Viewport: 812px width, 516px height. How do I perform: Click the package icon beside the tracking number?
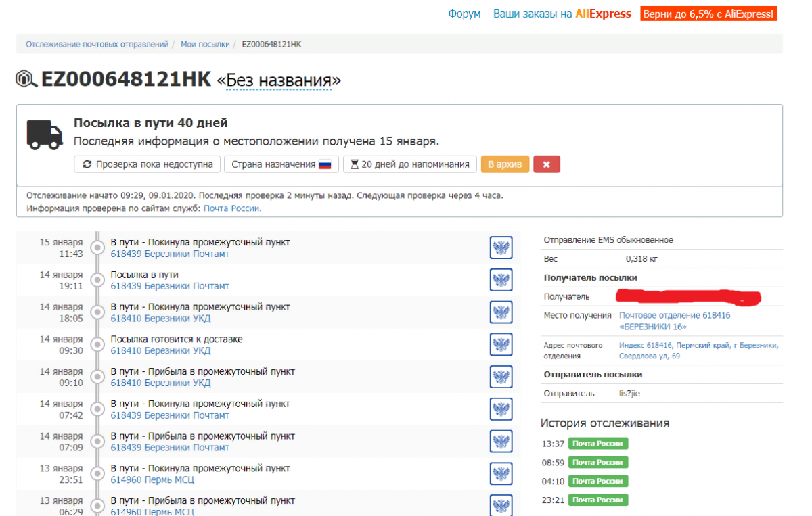point(26,79)
